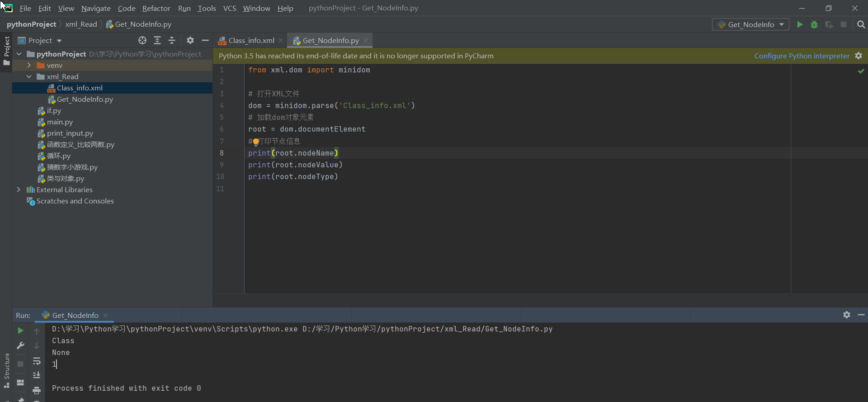The width and height of the screenshot is (868, 402).
Task: Collapse the pythonProject root node
Action: (19, 54)
